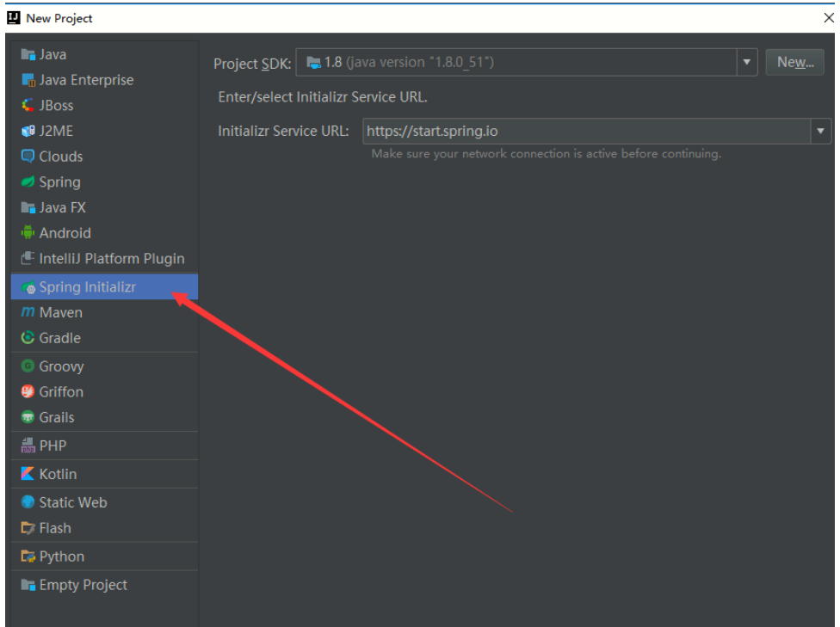The width and height of the screenshot is (840, 627).
Task: Click the Gradle icon
Action: tap(28, 338)
